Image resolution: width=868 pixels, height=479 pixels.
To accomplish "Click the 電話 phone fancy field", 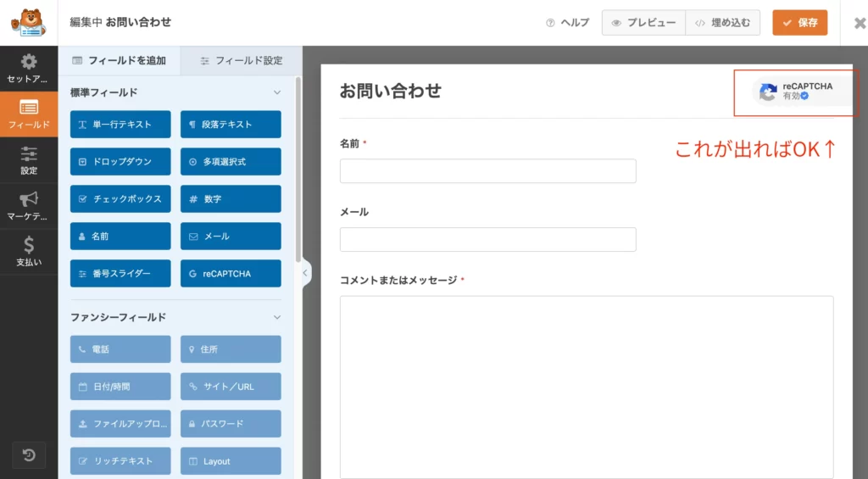I will [120, 349].
